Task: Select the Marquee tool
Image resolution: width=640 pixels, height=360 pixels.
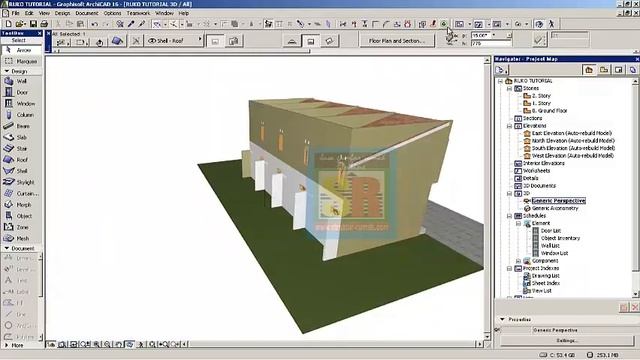Action: click(x=21, y=61)
